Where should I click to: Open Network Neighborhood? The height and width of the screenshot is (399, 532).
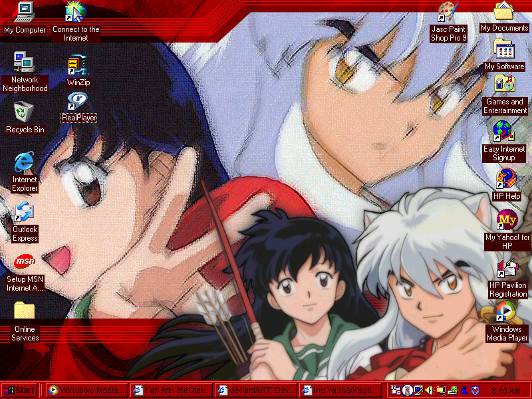25,63
